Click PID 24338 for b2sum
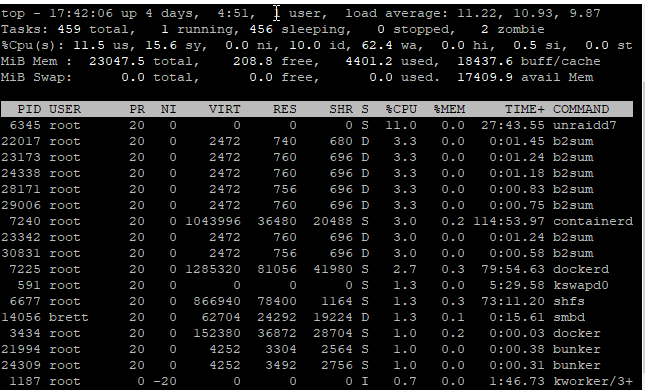This screenshot has width=645, height=390. click(x=21, y=173)
